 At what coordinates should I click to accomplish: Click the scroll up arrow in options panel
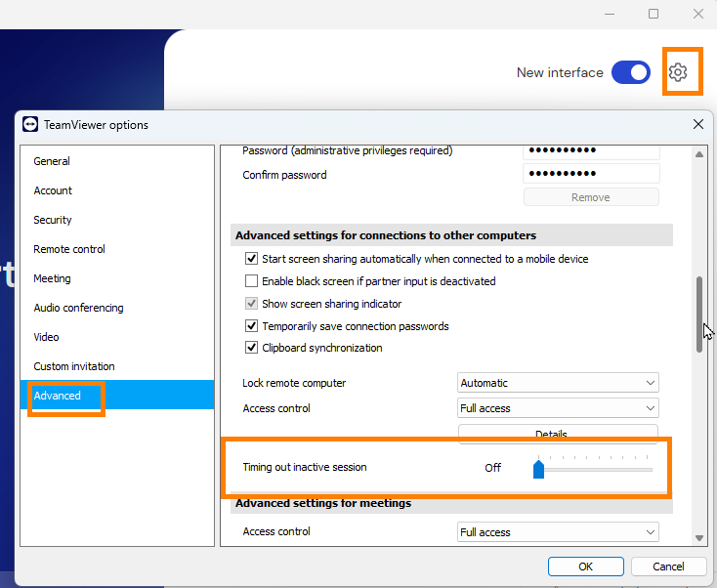698,154
